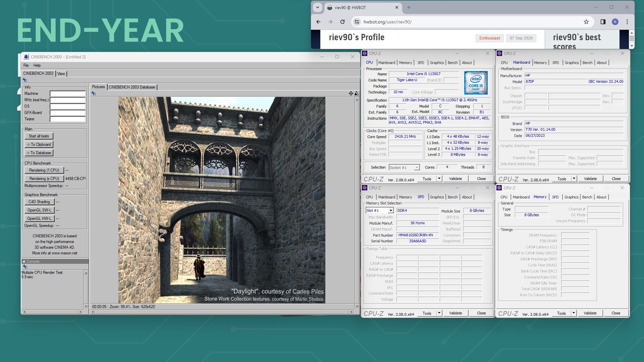Click console panel vertical scrollbar

pyautogui.click(x=86, y=290)
